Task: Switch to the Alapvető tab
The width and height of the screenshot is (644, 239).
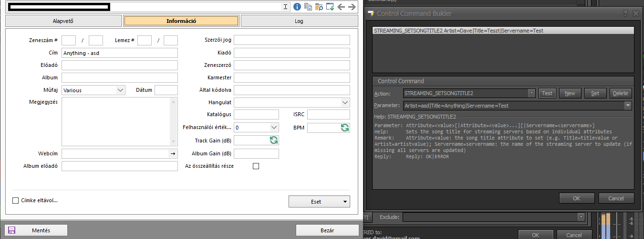Action: coord(62,21)
